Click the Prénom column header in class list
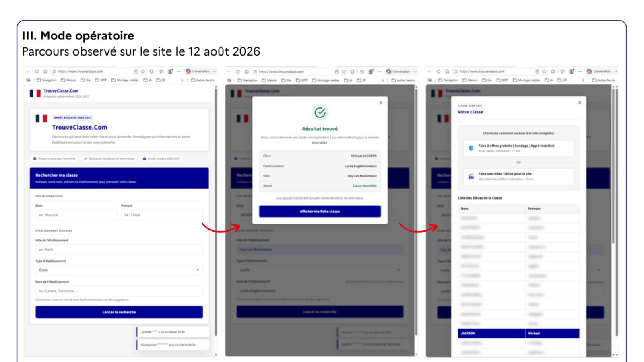 tap(552, 208)
